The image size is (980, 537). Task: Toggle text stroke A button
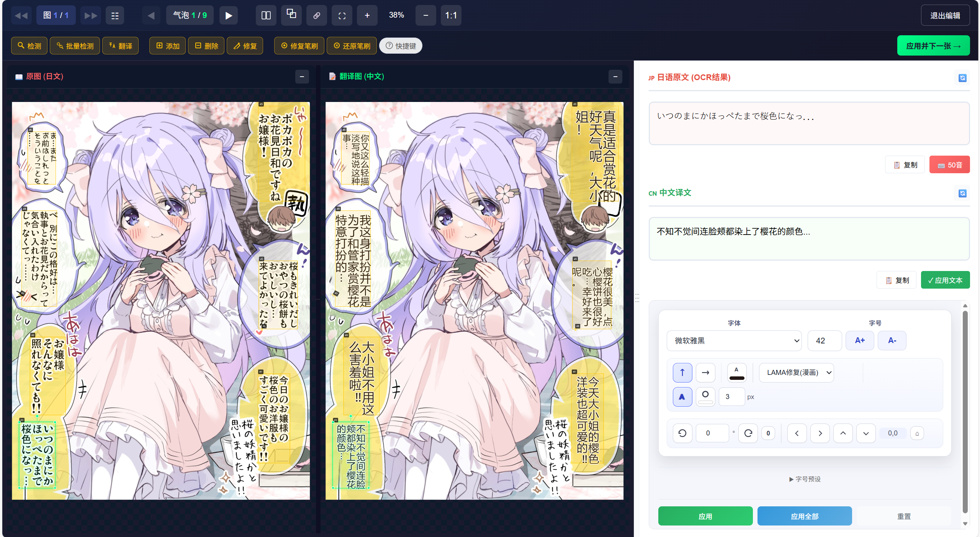682,397
